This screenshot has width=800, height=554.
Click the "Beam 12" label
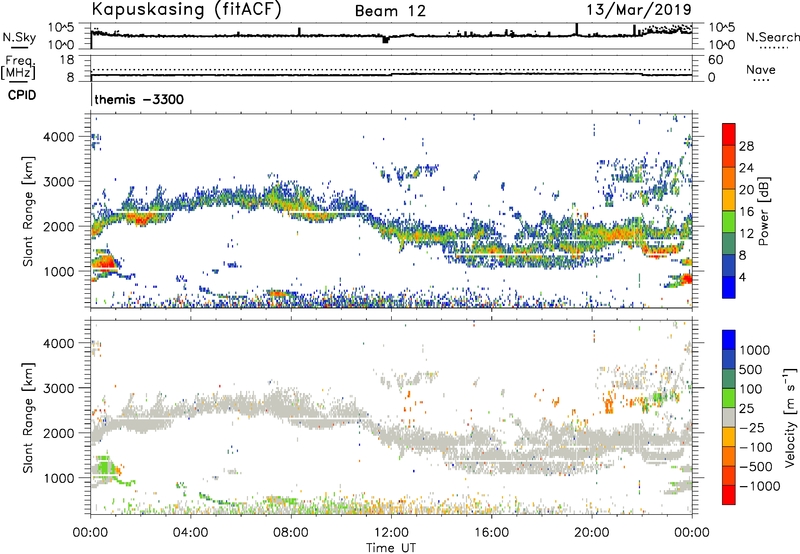pyautogui.click(x=390, y=11)
